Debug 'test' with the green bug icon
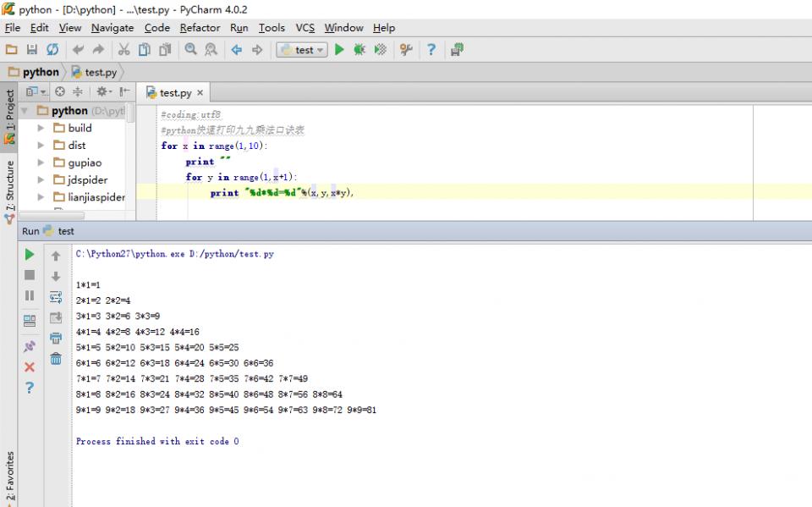Screen dimensions: 812x507 [359, 50]
